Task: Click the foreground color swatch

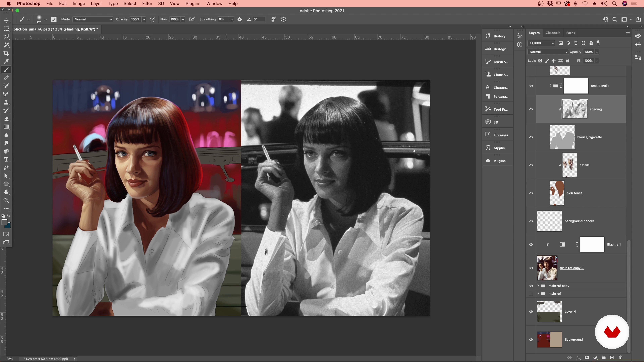Action: coord(4,222)
